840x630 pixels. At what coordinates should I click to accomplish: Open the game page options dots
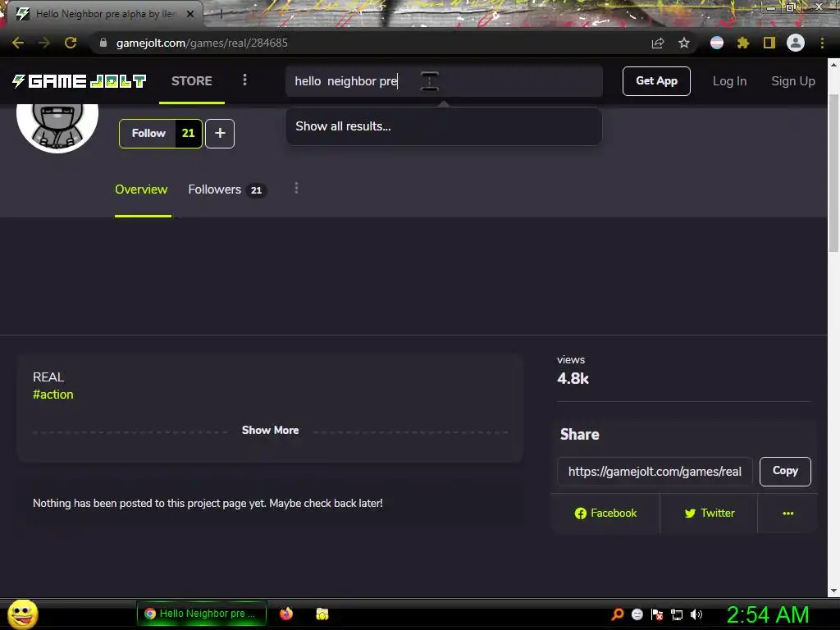pos(296,188)
